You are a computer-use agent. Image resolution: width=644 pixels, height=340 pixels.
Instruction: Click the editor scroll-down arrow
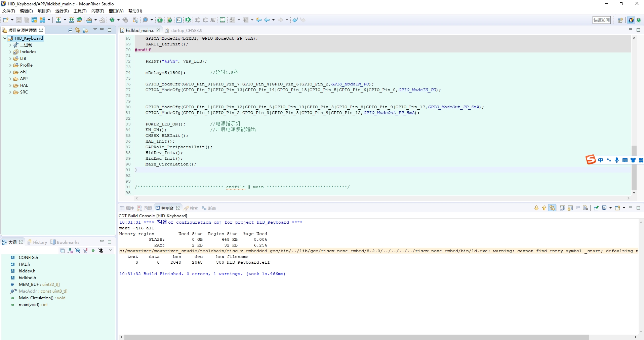[x=634, y=193]
